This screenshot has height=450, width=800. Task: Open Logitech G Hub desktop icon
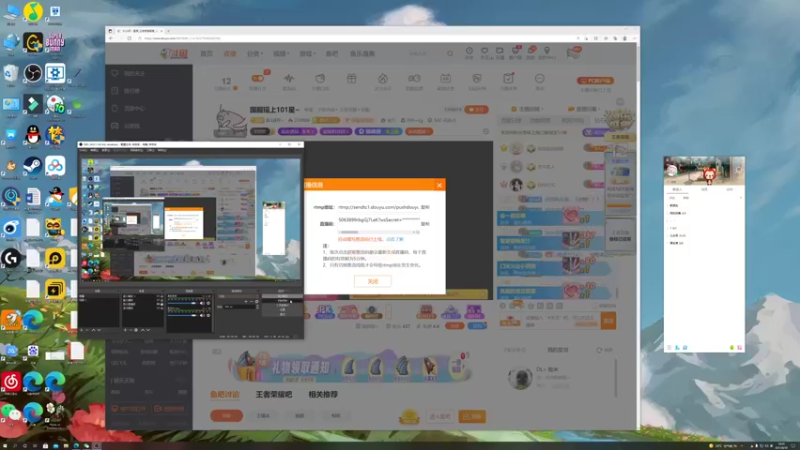[11, 258]
